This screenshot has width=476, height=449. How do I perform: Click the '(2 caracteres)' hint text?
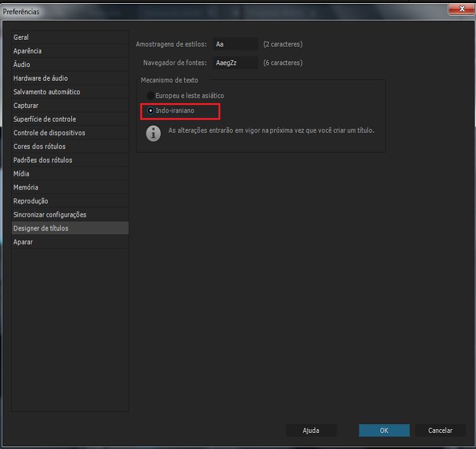tap(283, 44)
